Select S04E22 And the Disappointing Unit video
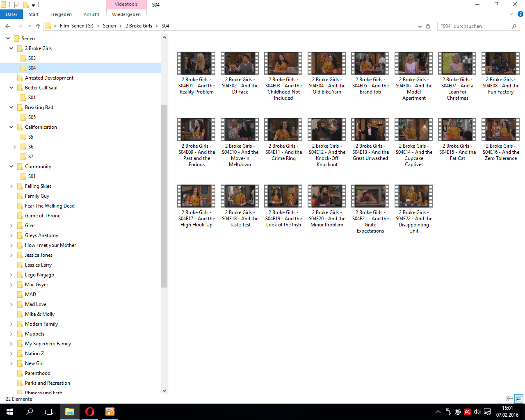This screenshot has height=420, width=525. click(414, 209)
